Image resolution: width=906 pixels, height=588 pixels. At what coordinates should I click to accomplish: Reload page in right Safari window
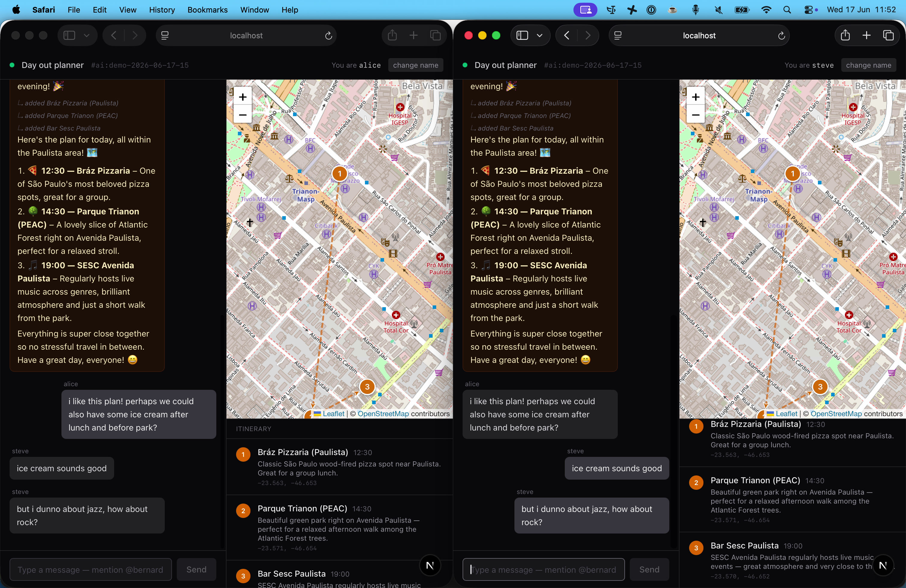coord(781,35)
